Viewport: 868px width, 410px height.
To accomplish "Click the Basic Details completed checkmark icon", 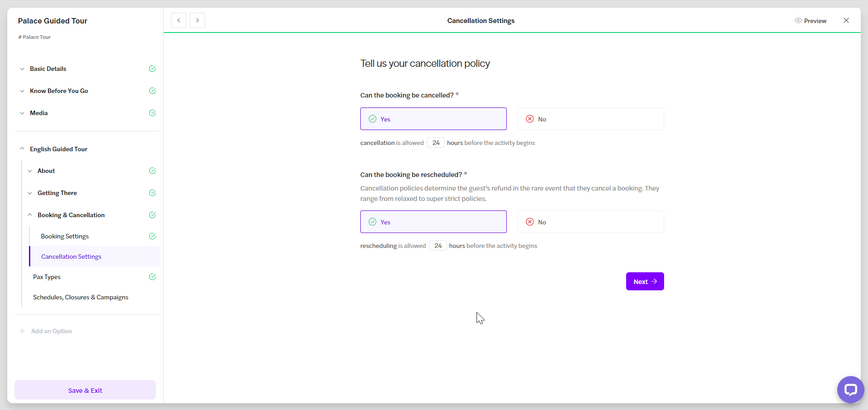I will click(x=152, y=69).
